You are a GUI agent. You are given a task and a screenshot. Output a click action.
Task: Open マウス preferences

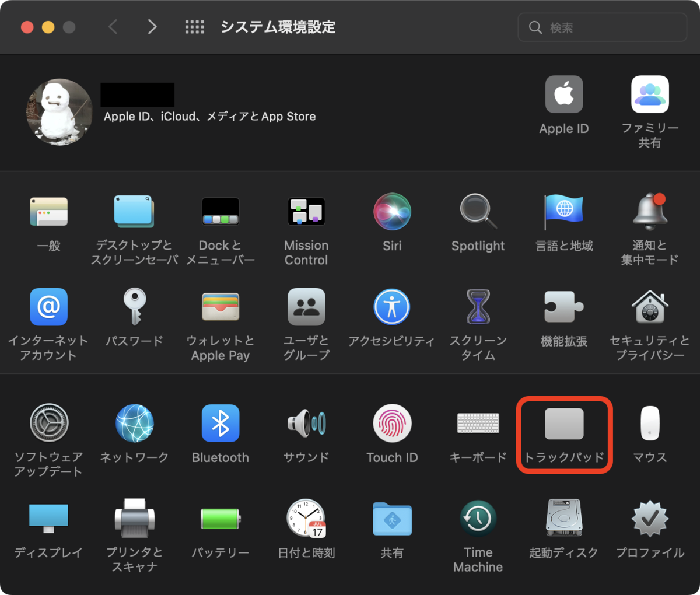tap(650, 423)
